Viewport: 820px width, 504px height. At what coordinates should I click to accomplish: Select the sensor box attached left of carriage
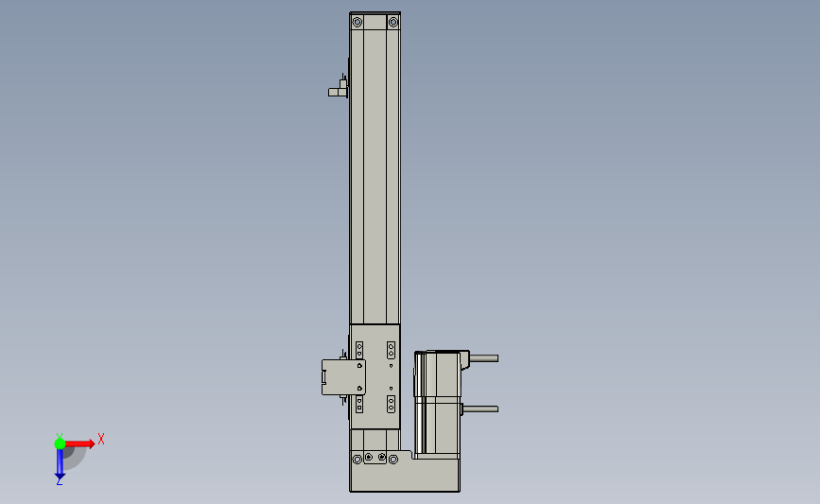tap(343, 377)
